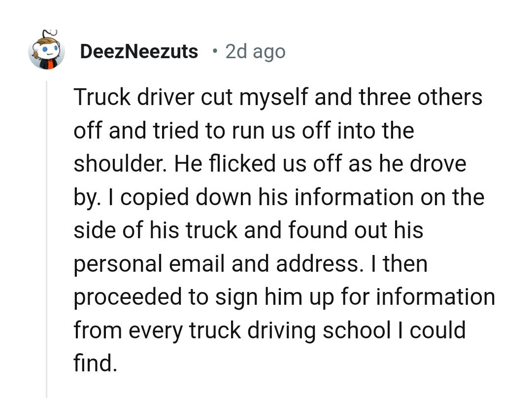Click the line "proceeded to sign him up"

pos(284,296)
